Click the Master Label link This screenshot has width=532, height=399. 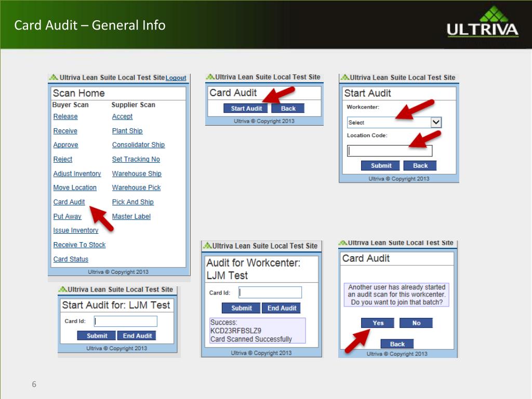coord(131,217)
